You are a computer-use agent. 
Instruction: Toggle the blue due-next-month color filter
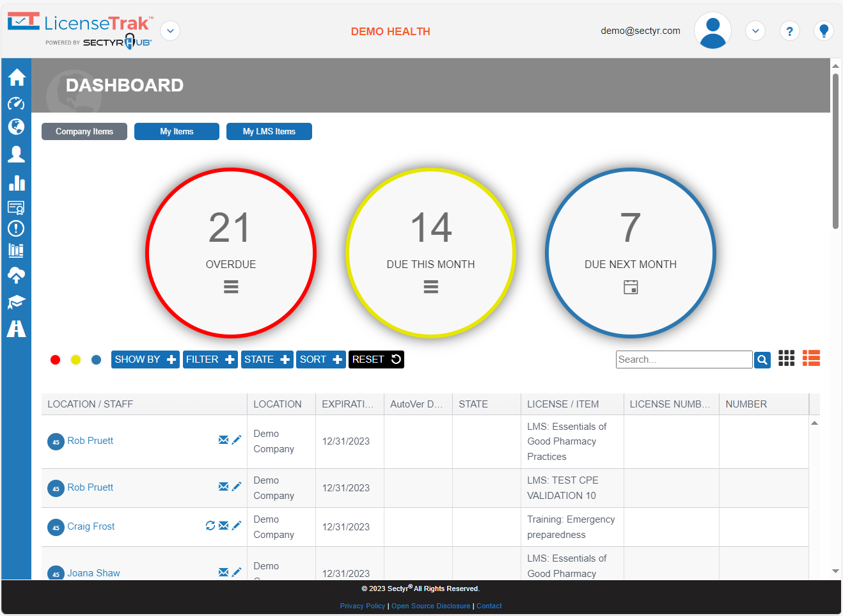[x=97, y=360]
